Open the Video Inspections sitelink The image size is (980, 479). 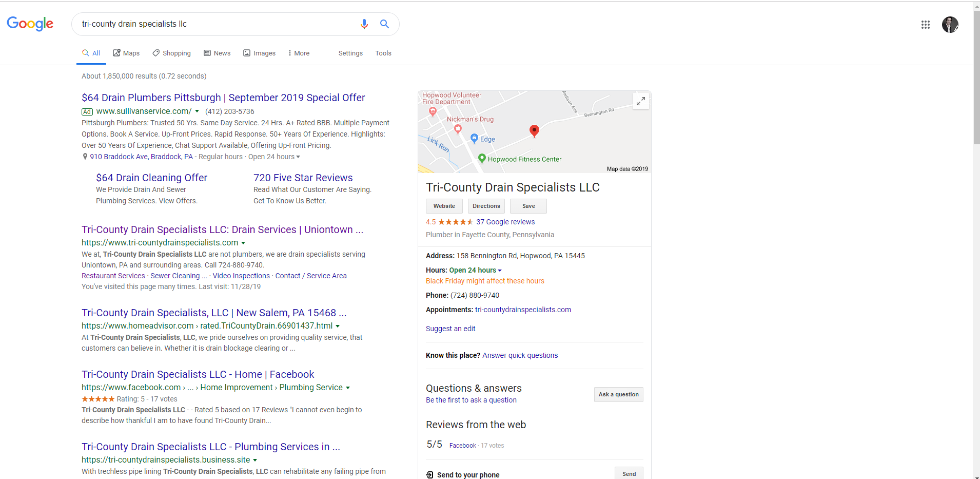click(x=241, y=276)
